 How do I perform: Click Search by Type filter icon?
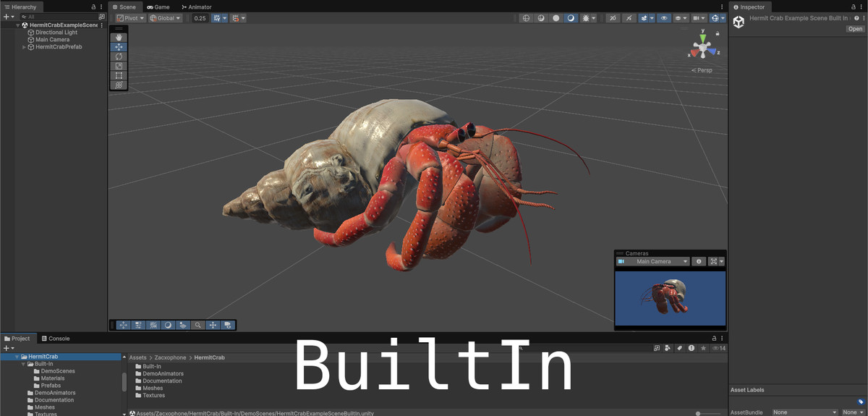[x=667, y=348]
